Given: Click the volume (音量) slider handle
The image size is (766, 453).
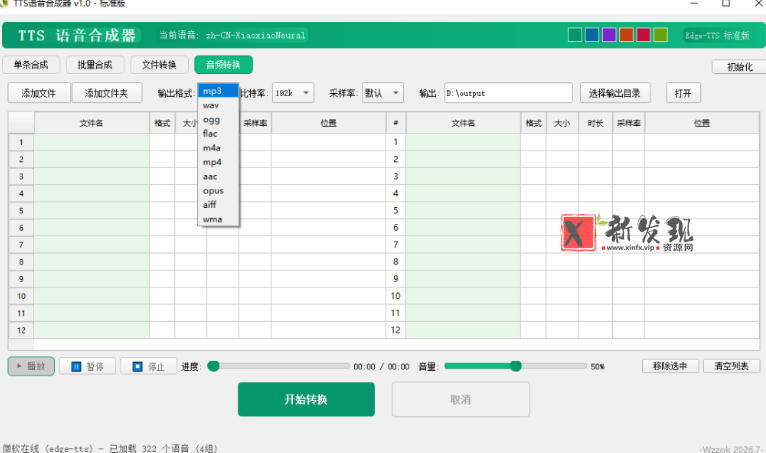Looking at the screenshot, I should point(516,366).
